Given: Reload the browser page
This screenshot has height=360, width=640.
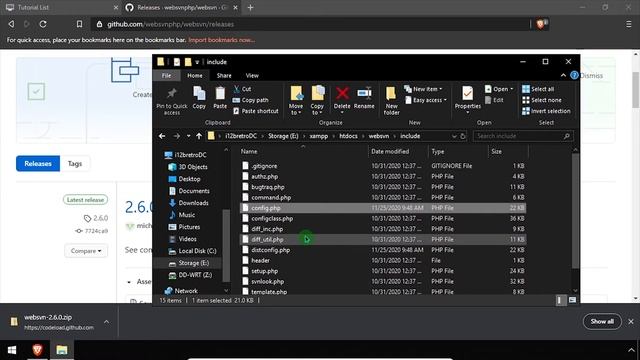Looking at the screenshot, I should [43, 24].
